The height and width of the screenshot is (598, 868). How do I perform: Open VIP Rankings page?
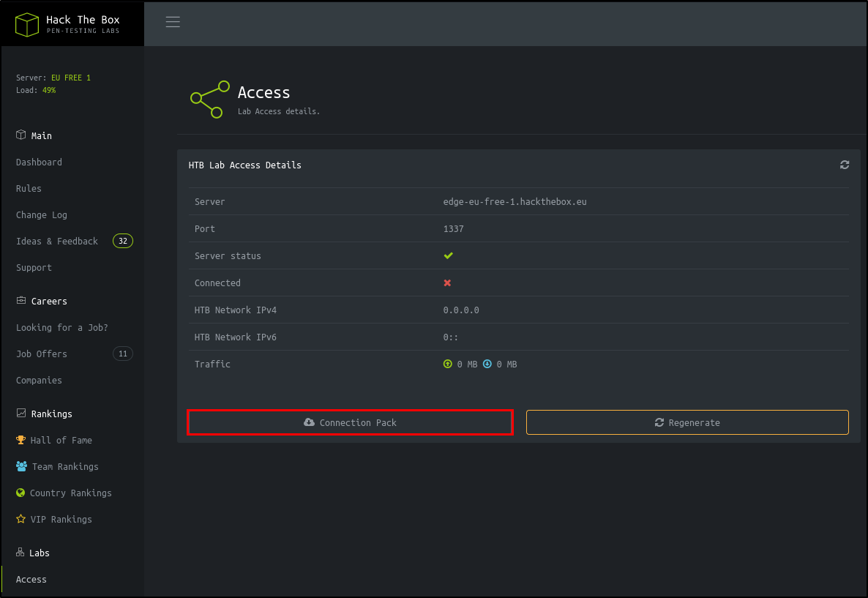point(61,520)
